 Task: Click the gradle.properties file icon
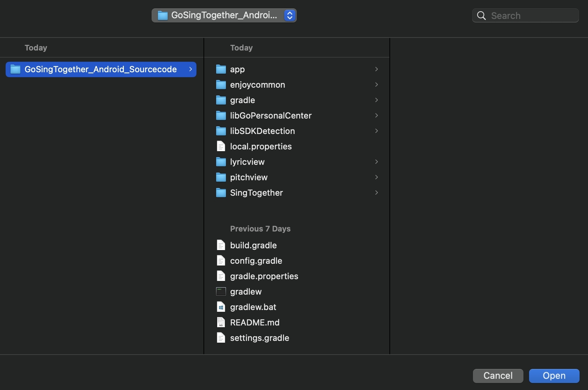click(x=221, y=276)
